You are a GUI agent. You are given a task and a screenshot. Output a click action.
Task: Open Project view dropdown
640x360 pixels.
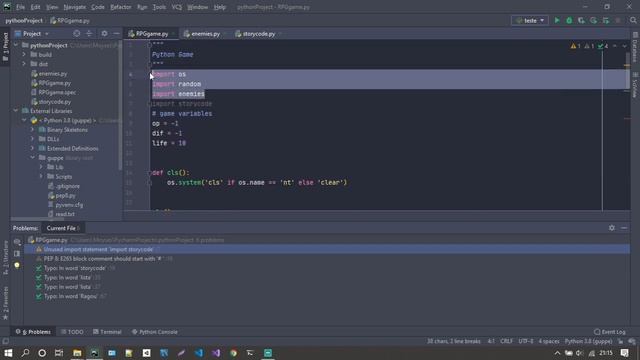pyautogui.click(x=32, y=33)
